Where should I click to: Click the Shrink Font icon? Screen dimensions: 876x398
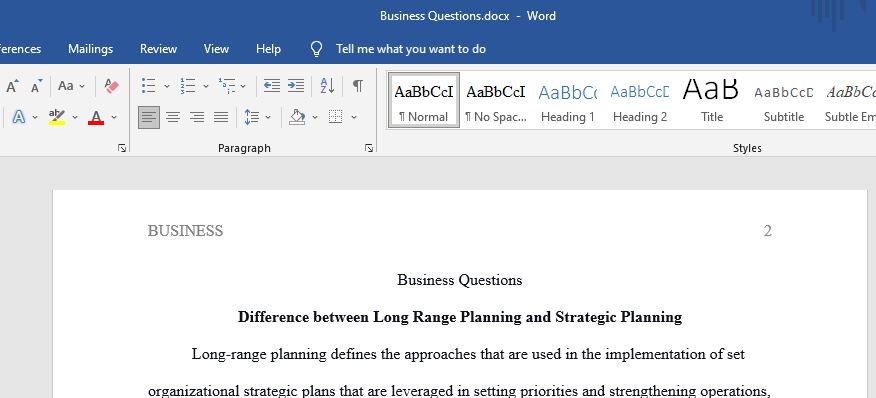pos(36,86)
